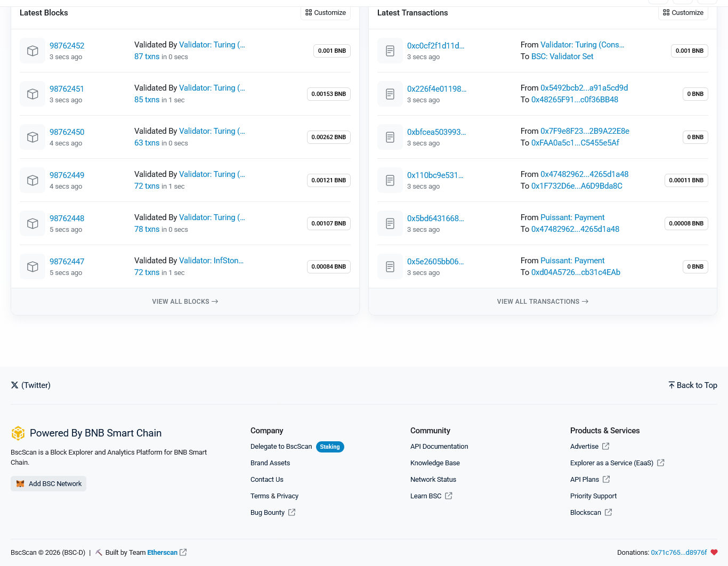Click the block icon beside block 98762451

pos(33,94)
